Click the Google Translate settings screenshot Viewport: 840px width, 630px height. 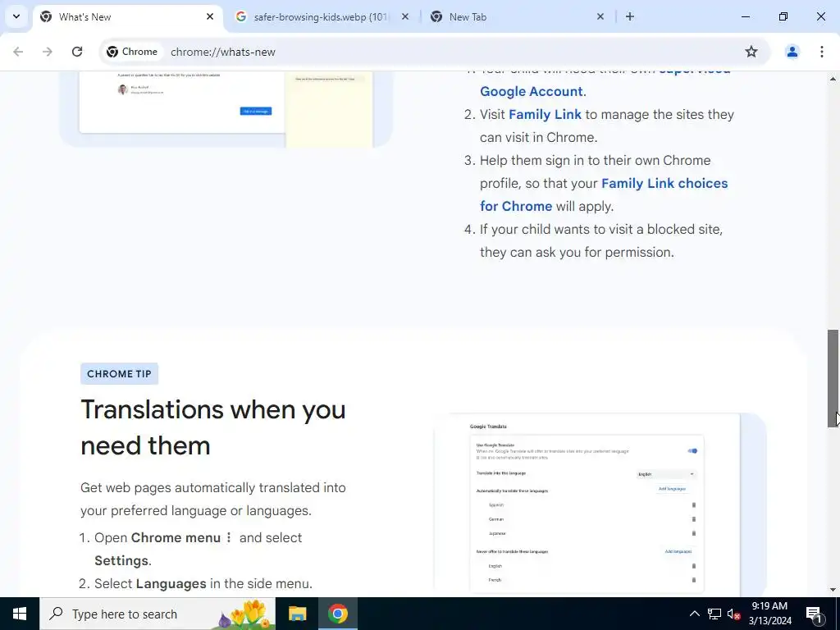click(600, 504)
